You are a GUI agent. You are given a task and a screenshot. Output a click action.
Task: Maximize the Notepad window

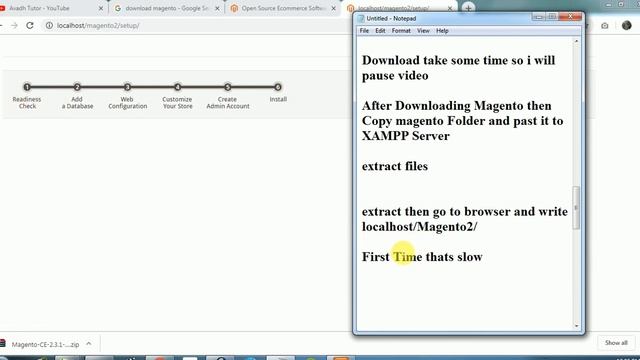click(x=552, y=16)
